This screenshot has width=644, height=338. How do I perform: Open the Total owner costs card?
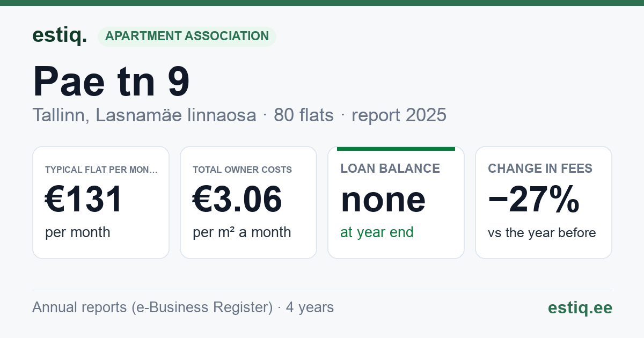(x=248, y=202)
